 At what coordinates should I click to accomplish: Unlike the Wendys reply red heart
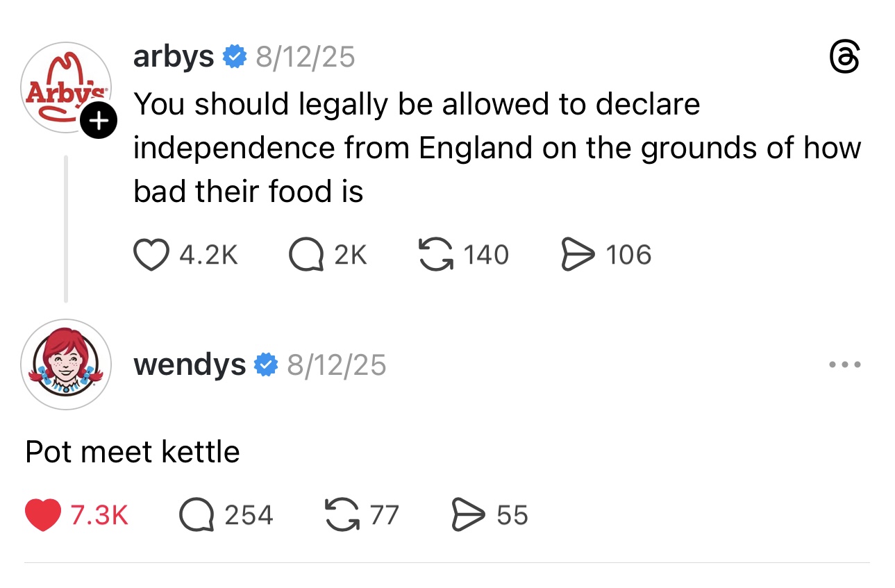[x=42, y=515]
